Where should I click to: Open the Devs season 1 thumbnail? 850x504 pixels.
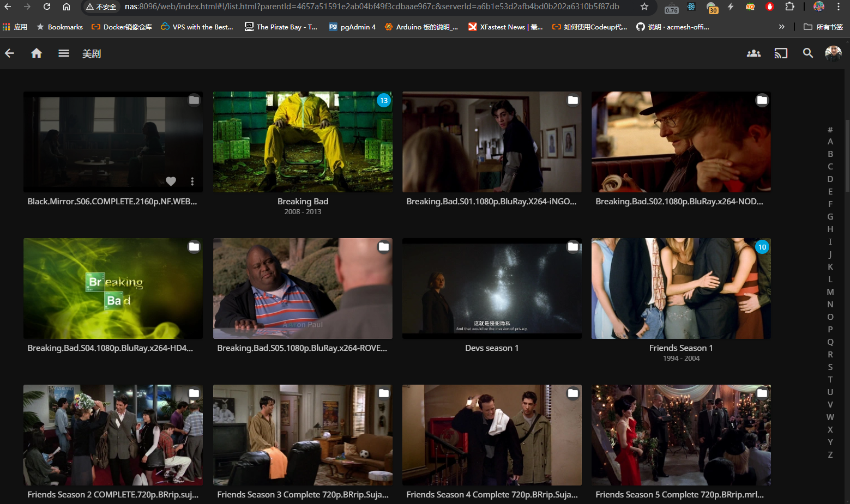[492, 288]
